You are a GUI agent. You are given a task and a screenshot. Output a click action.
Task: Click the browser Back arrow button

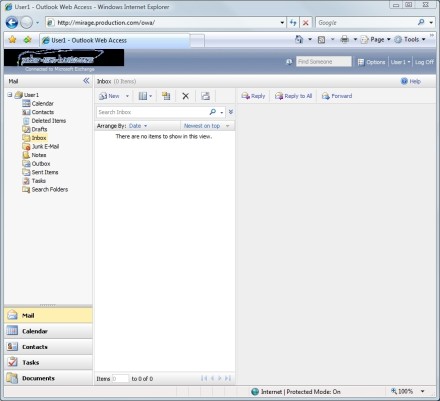(12, 23)
